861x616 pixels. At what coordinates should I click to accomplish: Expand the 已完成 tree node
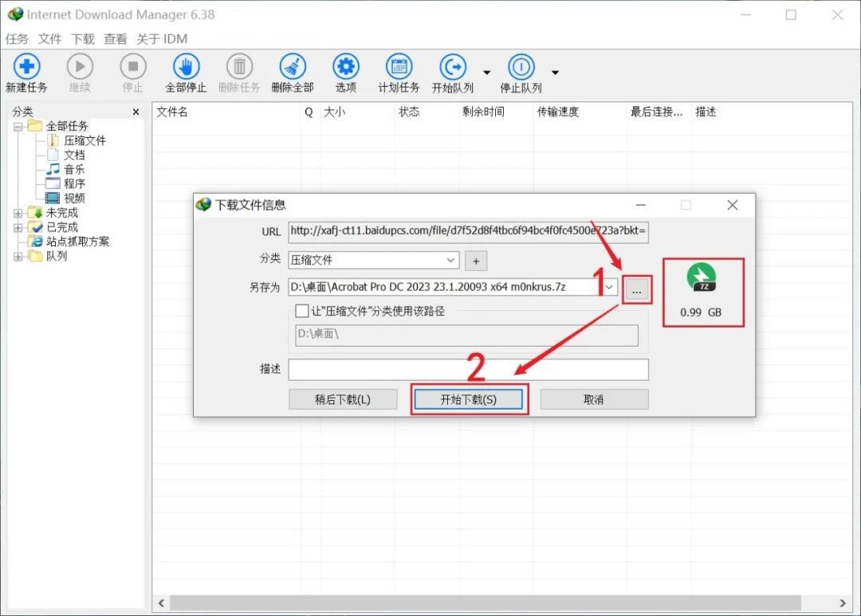click(x=18, y=227)
